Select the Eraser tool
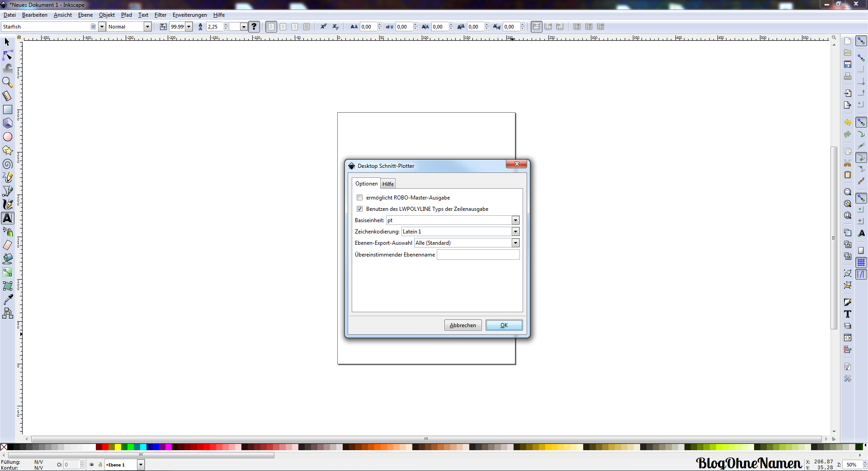This screenshot has width=868, height=471. coord(8,245)
